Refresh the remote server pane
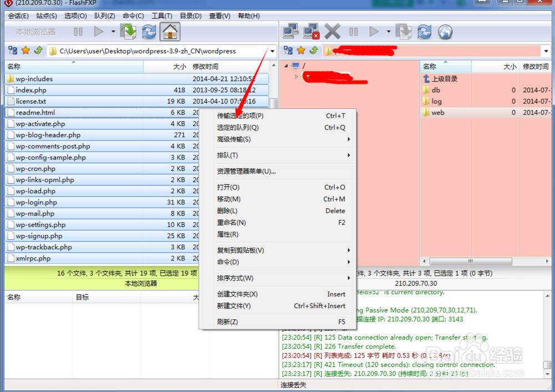This screenshot has width=555, height=392. click(x=425, y=32)
